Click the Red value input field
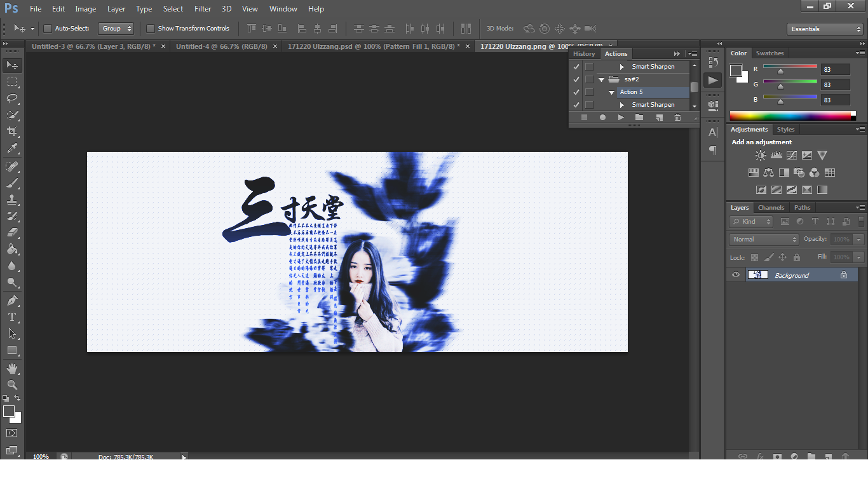Image resolution: width=868 pixels, height=488 pixels. click(x=835, y=69)
